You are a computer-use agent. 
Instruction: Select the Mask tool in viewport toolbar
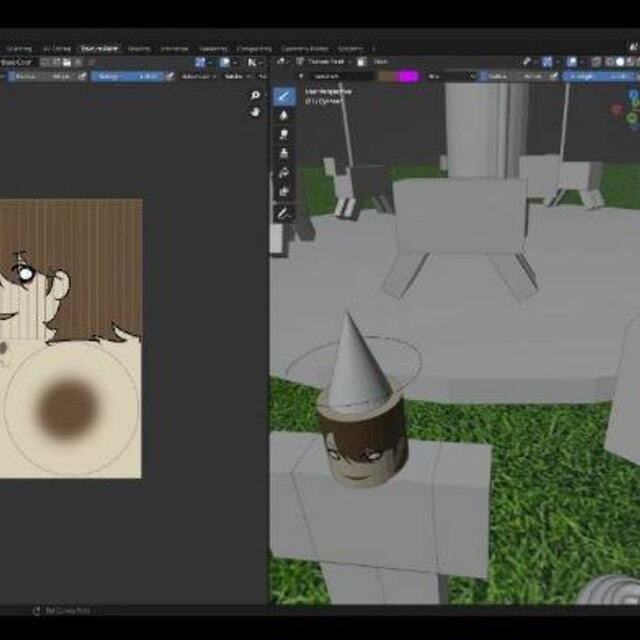coord(284,191)
